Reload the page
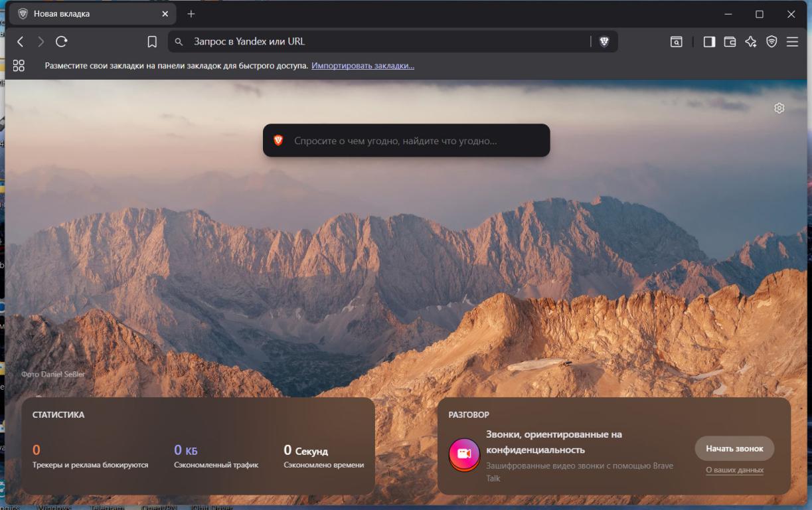This screenshot has height=510, width=812. click(x=62, y=42)
